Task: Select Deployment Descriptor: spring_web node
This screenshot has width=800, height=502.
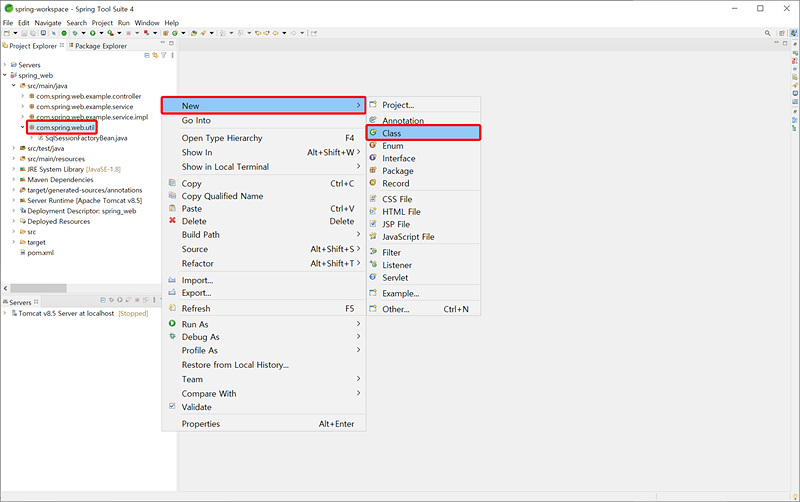Action: 82,211
